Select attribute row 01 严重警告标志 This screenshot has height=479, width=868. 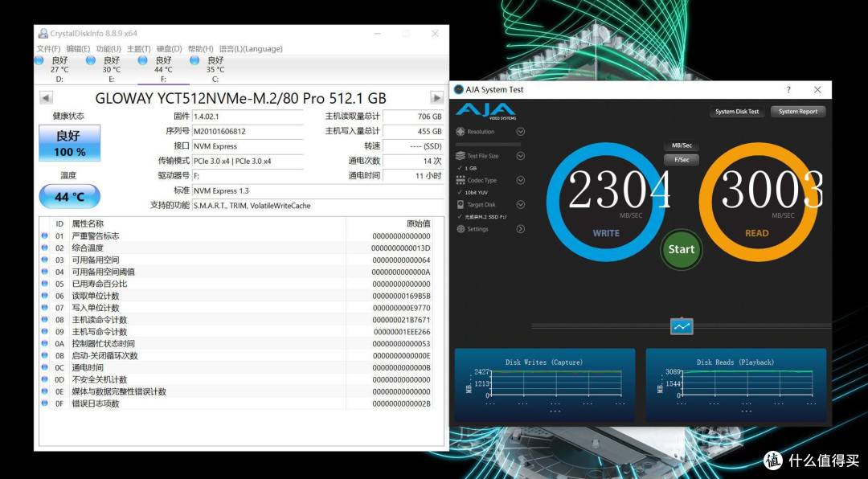(x=237, y=236)
